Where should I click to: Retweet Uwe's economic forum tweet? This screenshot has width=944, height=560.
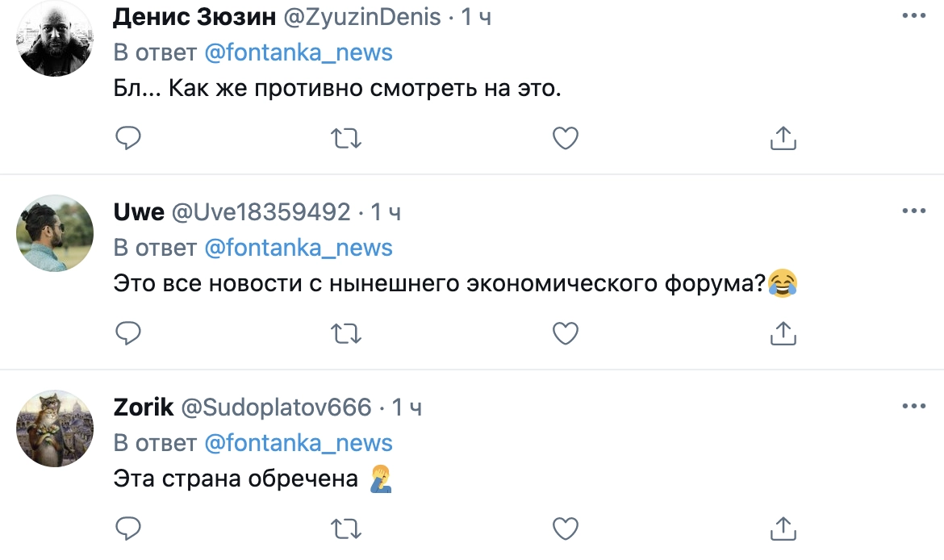[x=347, y=332]
